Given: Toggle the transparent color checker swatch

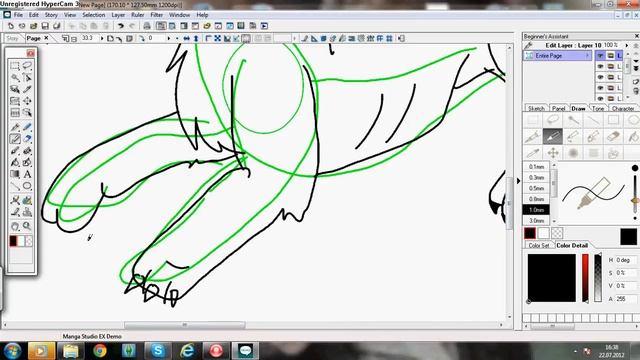Looking at the screenshot, I should pos(557,233).
